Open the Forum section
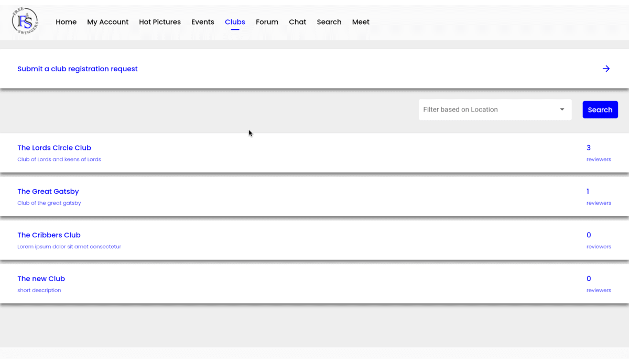629x364 pixels. (x=267, y=22)
